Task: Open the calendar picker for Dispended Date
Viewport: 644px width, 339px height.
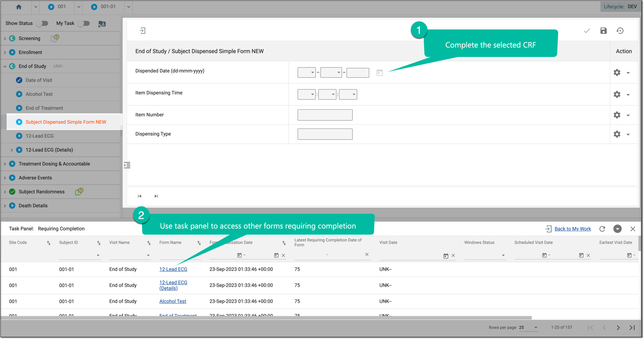Action: 379,72
